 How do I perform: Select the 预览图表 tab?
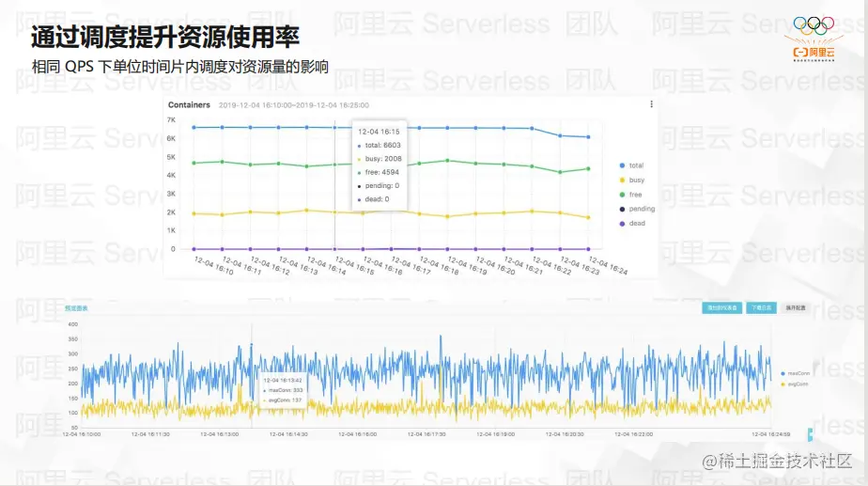click(76, 308)
